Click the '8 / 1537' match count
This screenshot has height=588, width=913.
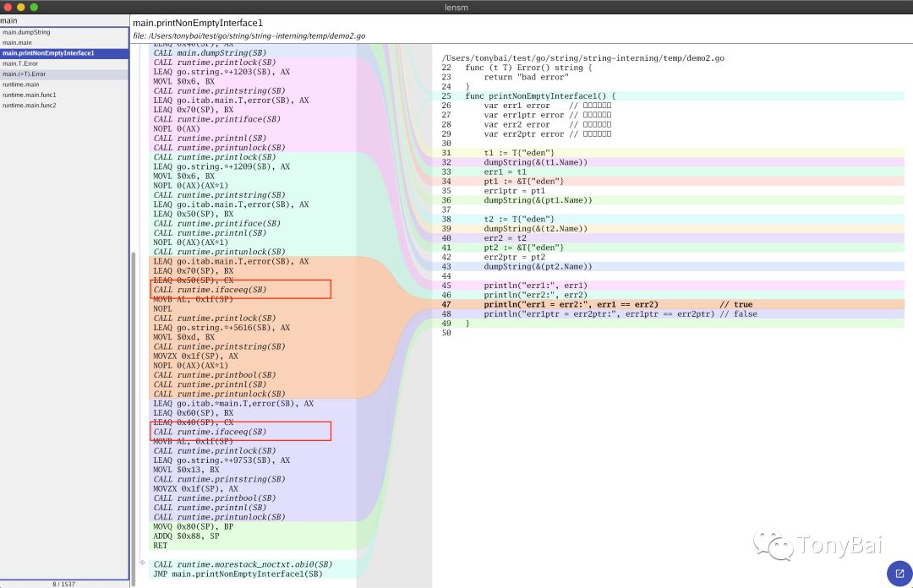point(64,584)
